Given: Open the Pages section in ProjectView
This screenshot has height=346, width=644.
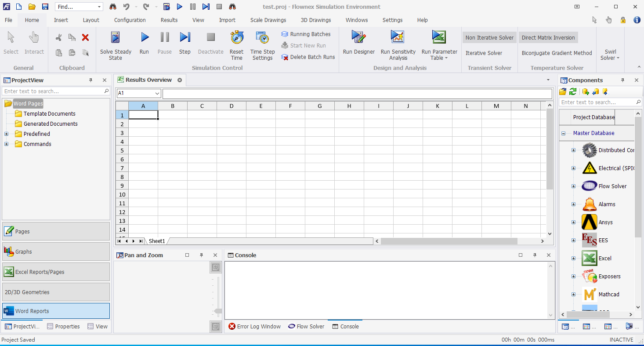Looking at the screenshot, I should point(56,231).
